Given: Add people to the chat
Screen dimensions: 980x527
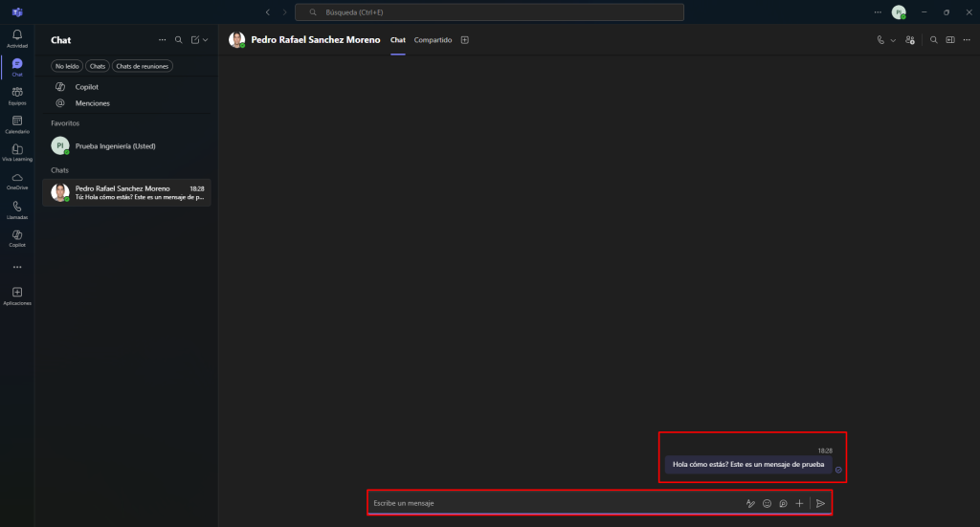Looking at the screenshot, I should [910, 40].
